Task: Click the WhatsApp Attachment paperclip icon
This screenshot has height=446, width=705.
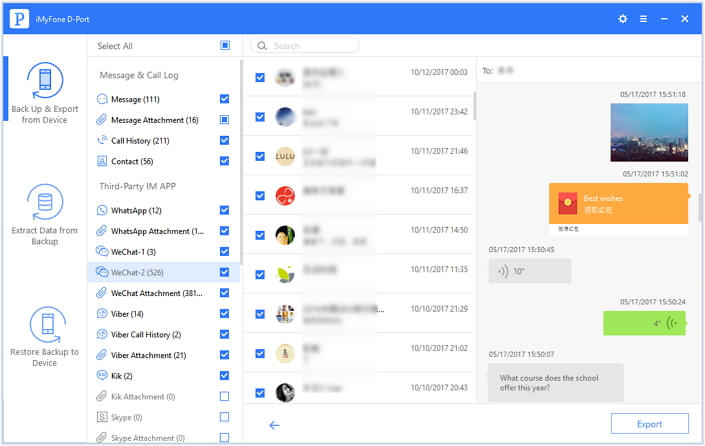Action: pyautogui.click(x=102, y=231)
